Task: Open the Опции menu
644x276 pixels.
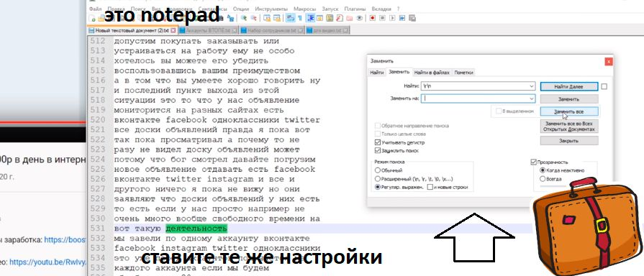Action: (240, 9)
